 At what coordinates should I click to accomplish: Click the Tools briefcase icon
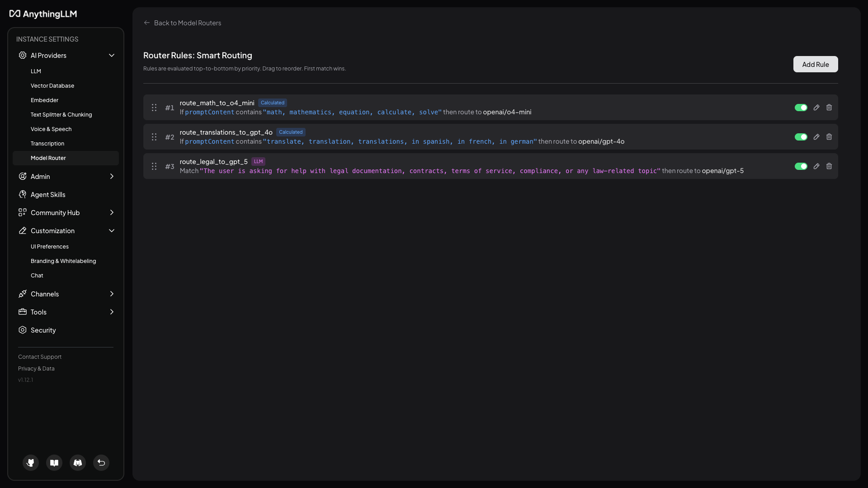[x=23, y=312]
